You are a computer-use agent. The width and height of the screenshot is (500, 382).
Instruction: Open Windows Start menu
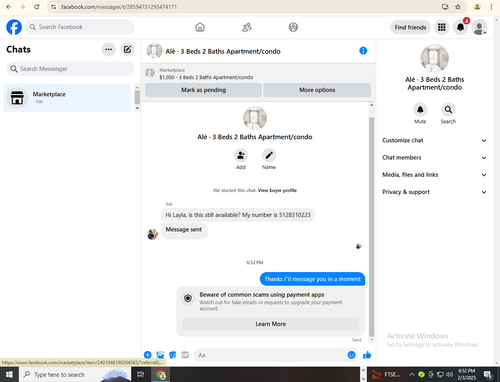(9, 374)
